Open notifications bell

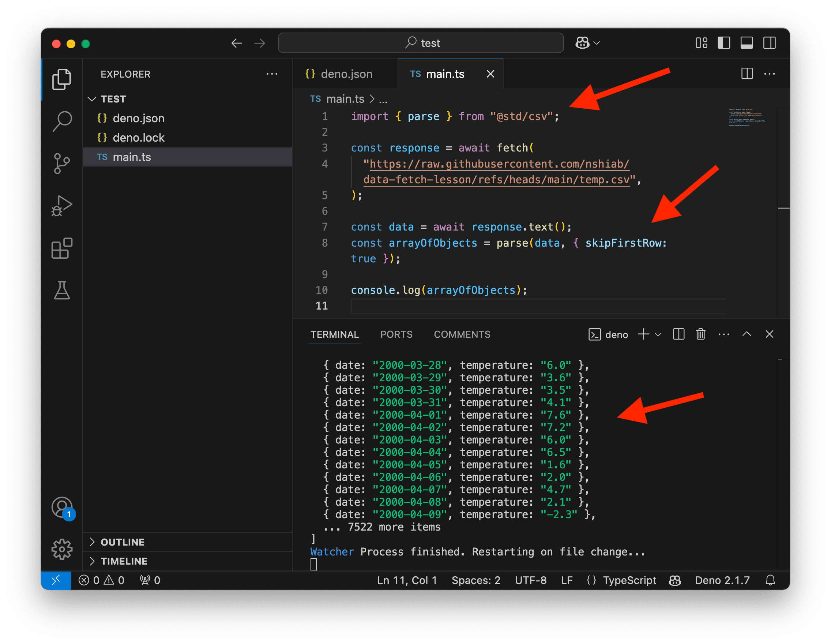click(x=770, y=580)
